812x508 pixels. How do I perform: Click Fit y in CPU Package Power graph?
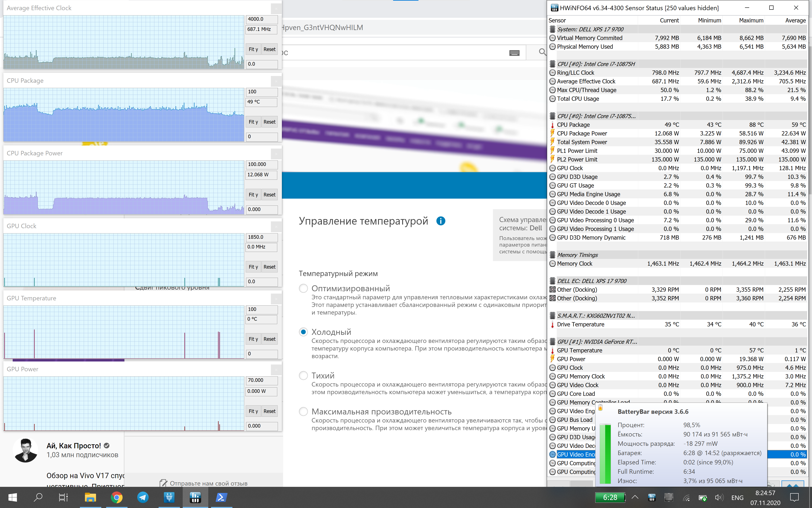253,195
